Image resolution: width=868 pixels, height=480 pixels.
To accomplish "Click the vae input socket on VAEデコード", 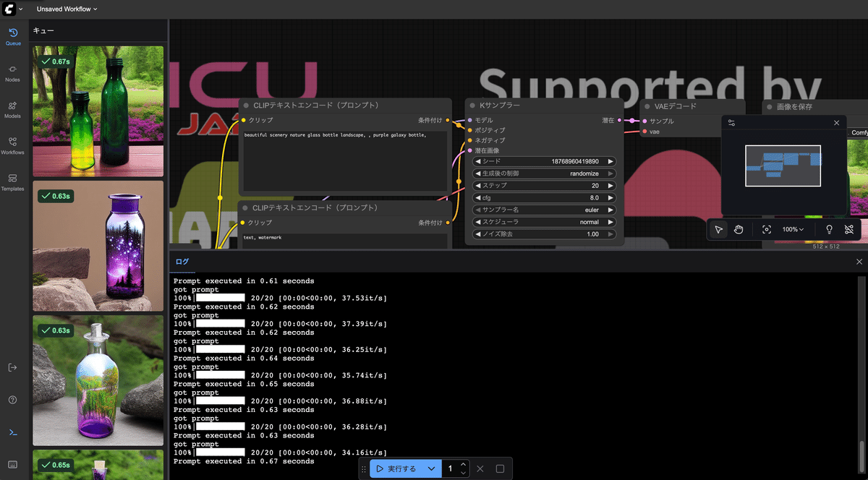I will 644,132.
